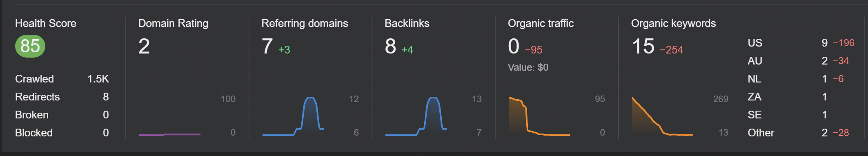The image size is (868, 156).
Task: Click the Backlinks value 8
Action: point(391,46)
